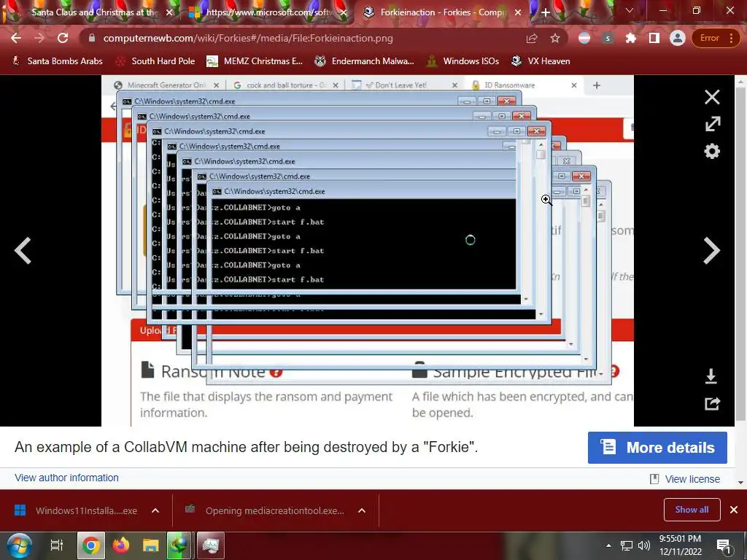
Task: Open the side panel icon
Action: pos(654,38)
